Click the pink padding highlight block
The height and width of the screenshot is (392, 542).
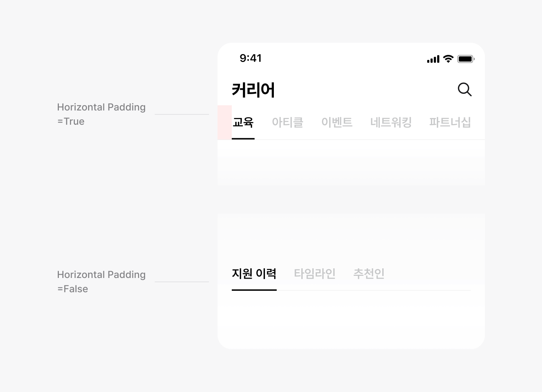click(x=225, y=122)
